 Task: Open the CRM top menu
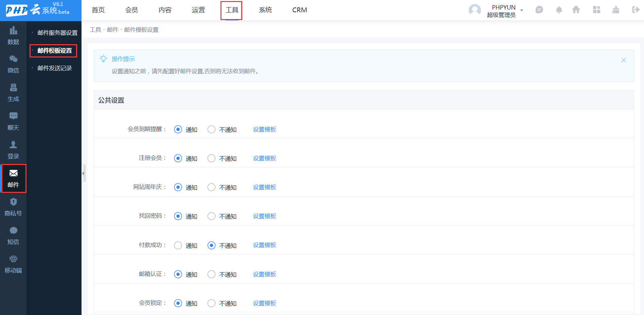[300, 10]
